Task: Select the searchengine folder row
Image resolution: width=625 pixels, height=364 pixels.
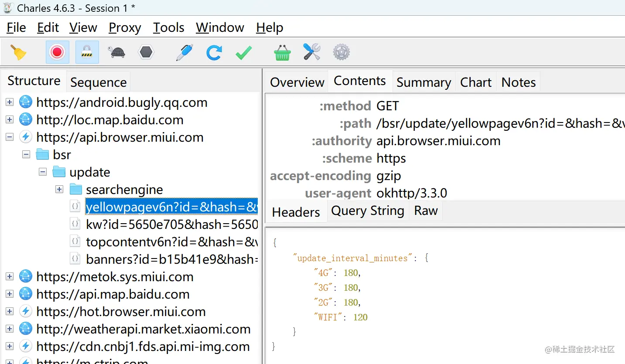Action: (124, 190)
